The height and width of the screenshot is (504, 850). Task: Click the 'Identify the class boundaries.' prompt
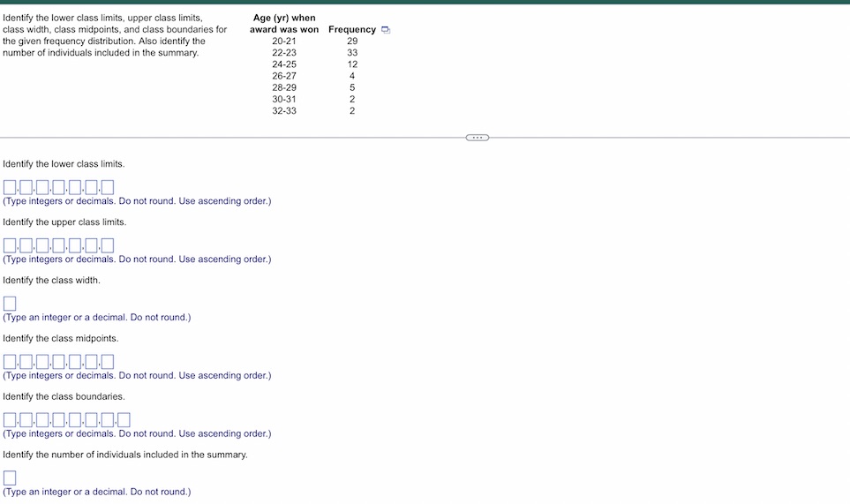point(64,396)
